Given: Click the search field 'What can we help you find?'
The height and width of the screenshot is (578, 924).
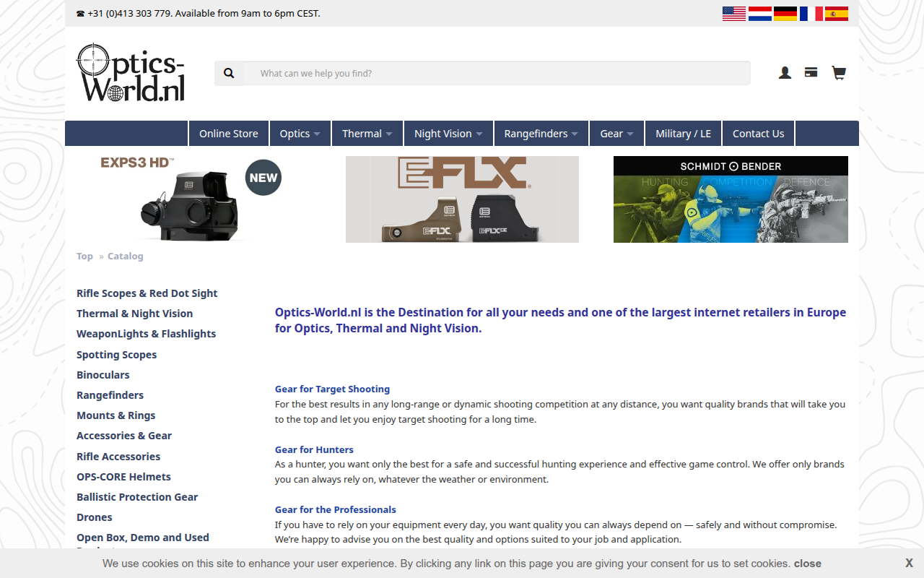Looking at the screenshot, I should pos(497,73).
